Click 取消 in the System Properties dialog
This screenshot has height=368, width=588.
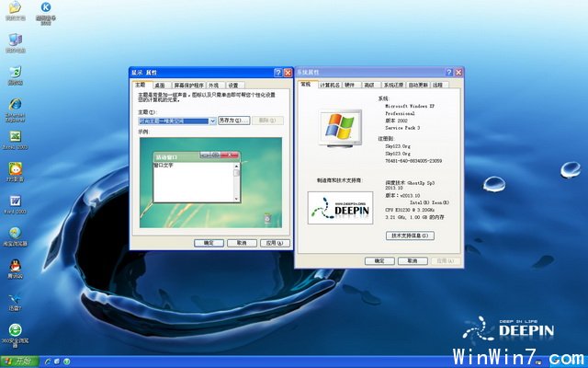tap(413, 260)
